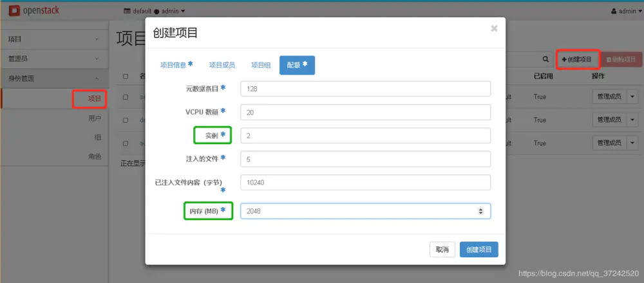Click the 已注入文件内容 (字节) input field
Image resolution: width=644 pixels, height=283 pixels.
click(366, 183)
